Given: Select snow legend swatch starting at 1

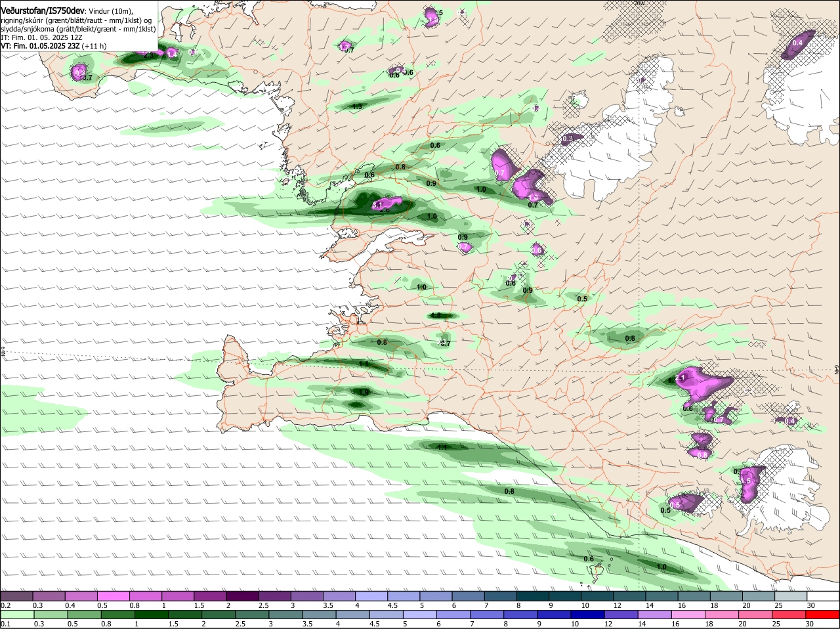Looking at the screenshot, I should click(x=178, y=596).
